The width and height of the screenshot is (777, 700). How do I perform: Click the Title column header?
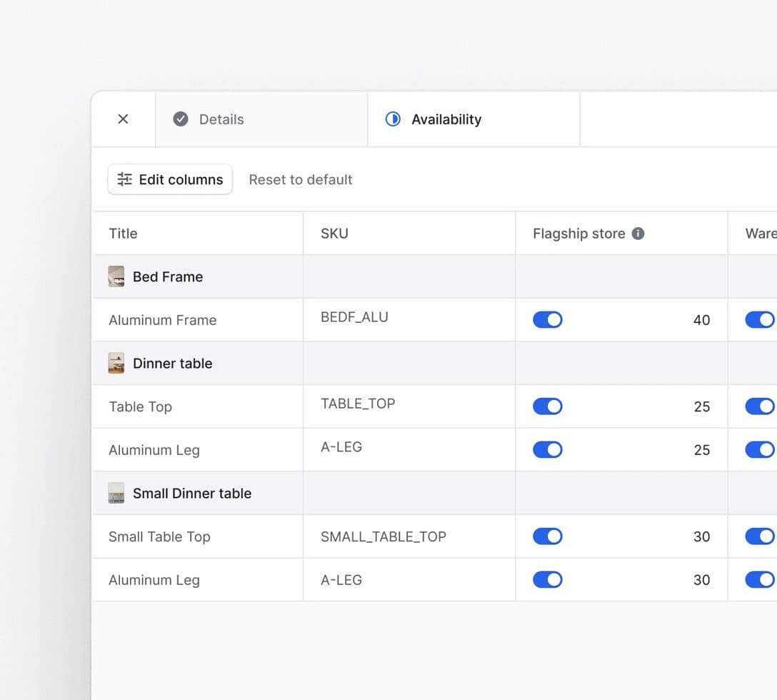pyautogui.click(x=123, y=234)
